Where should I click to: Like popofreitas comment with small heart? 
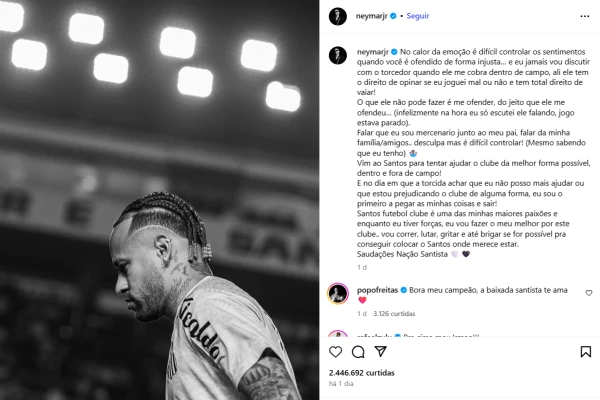click(x=589, y=293)
